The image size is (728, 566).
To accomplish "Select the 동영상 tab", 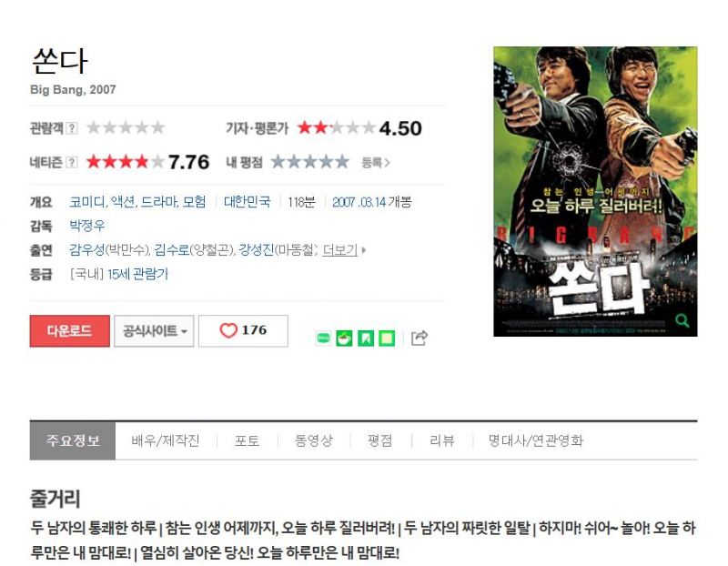I will (x=314, y=440).
